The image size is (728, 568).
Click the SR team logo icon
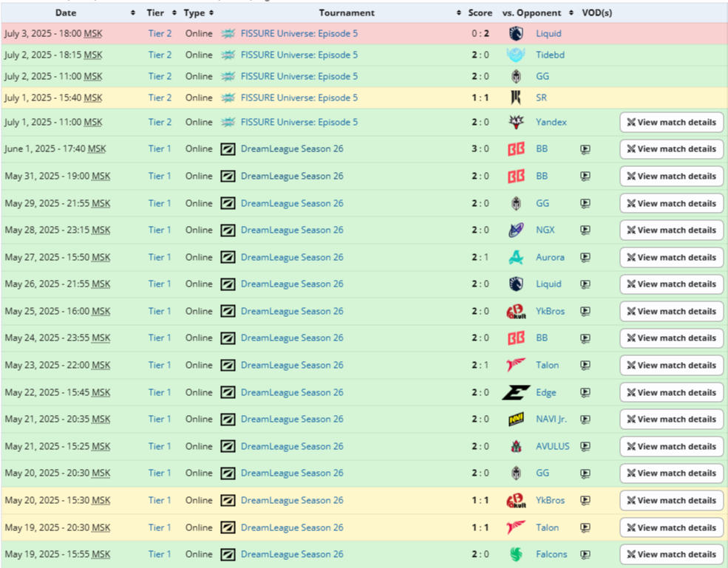[516, 97]
